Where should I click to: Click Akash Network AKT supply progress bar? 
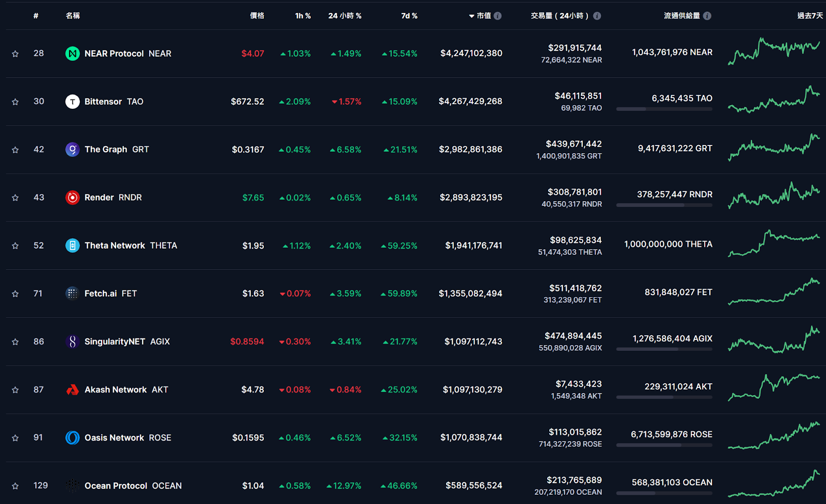(x=664, y=397)
